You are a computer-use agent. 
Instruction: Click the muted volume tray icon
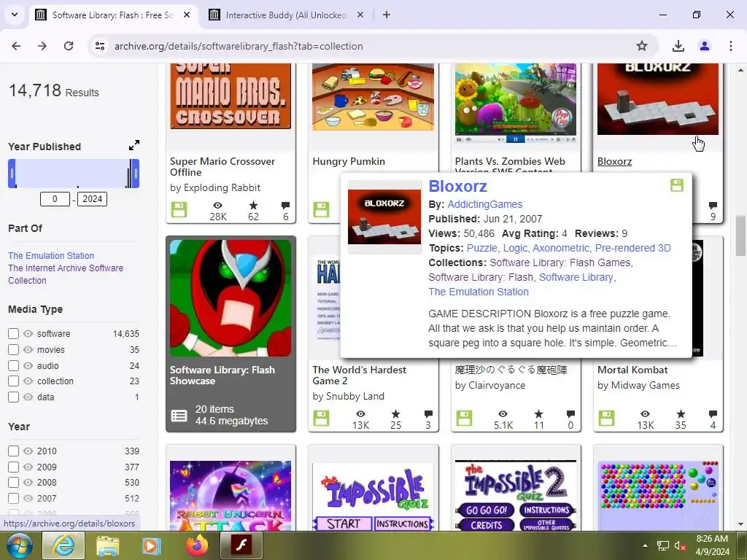679,545
